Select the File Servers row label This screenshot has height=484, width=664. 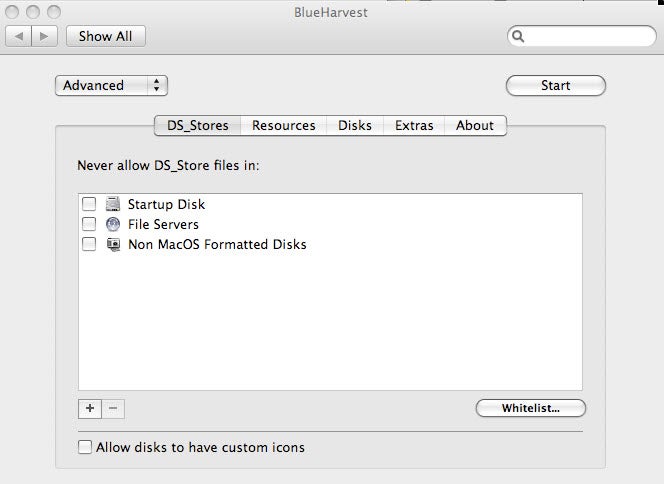[x=163, y=224]
